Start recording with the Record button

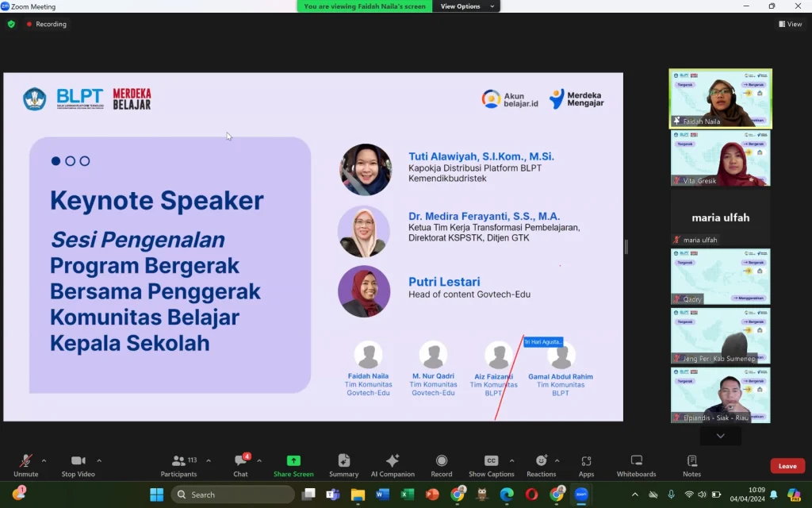tap(442, 465)
